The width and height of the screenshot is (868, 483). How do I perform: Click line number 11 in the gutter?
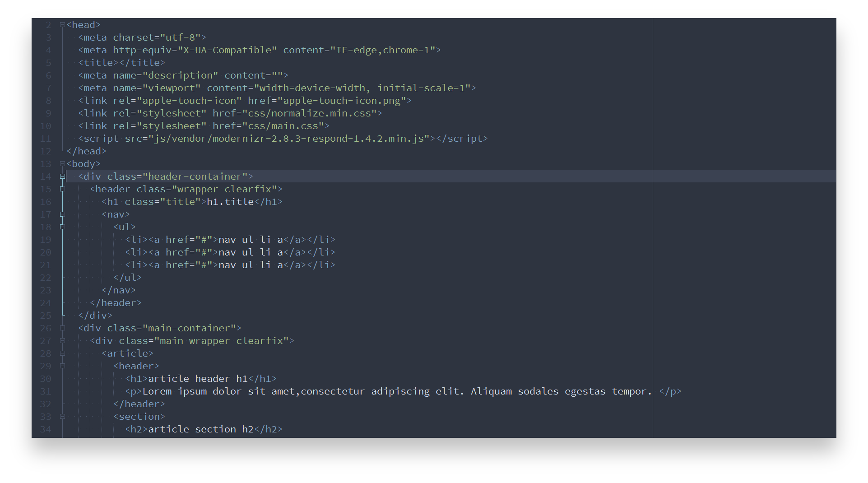[x=46, y=139]
